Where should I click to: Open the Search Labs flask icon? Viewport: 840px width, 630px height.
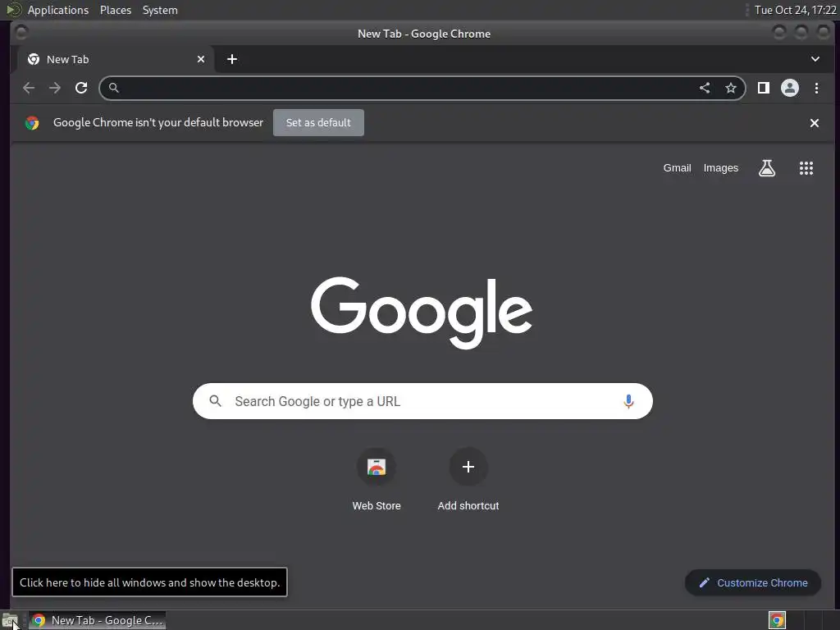767,168
